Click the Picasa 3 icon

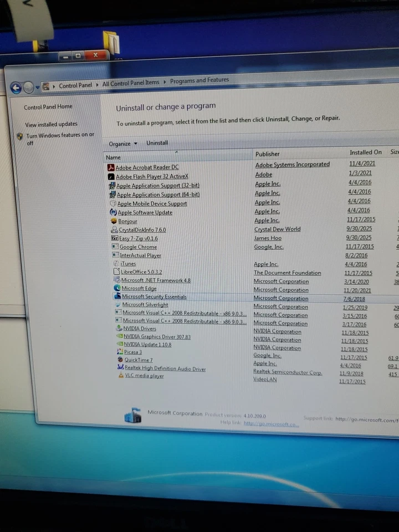pos(120,352)
